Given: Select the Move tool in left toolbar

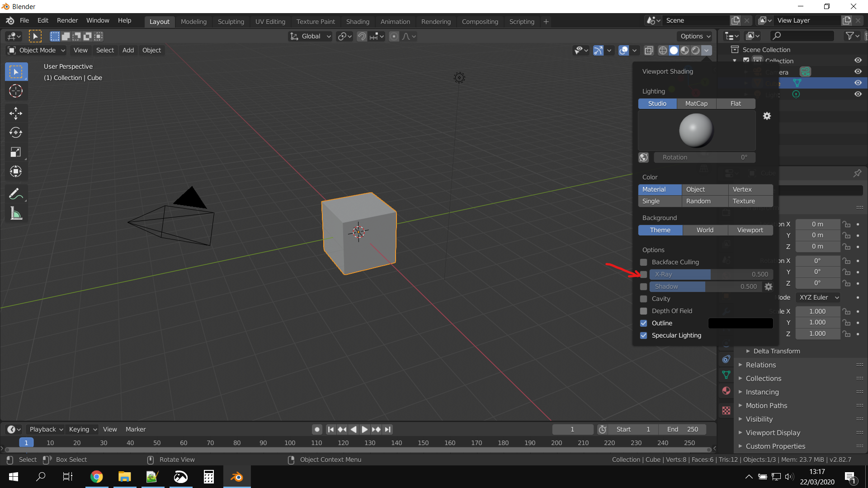Looking at the screenshot, I should click(x=16, y=113).
